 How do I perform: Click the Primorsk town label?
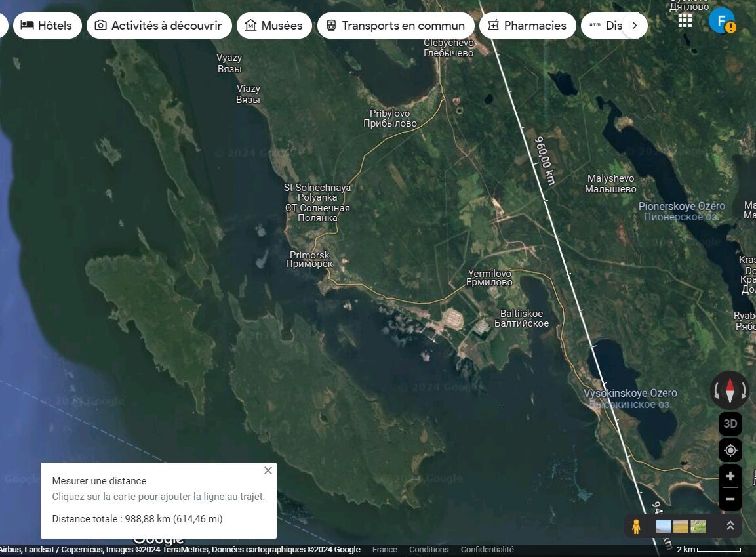pyautogui.click(x=309, y=259)
